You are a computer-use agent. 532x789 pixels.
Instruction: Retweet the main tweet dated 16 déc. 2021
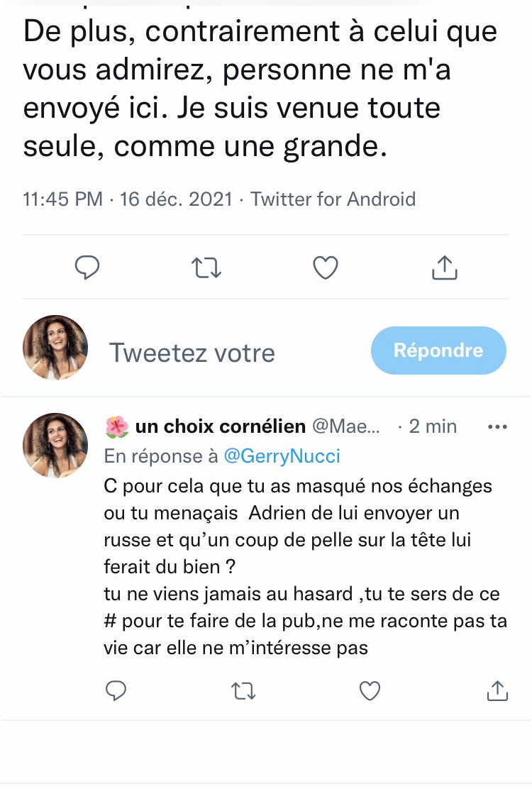pos(207,267)
